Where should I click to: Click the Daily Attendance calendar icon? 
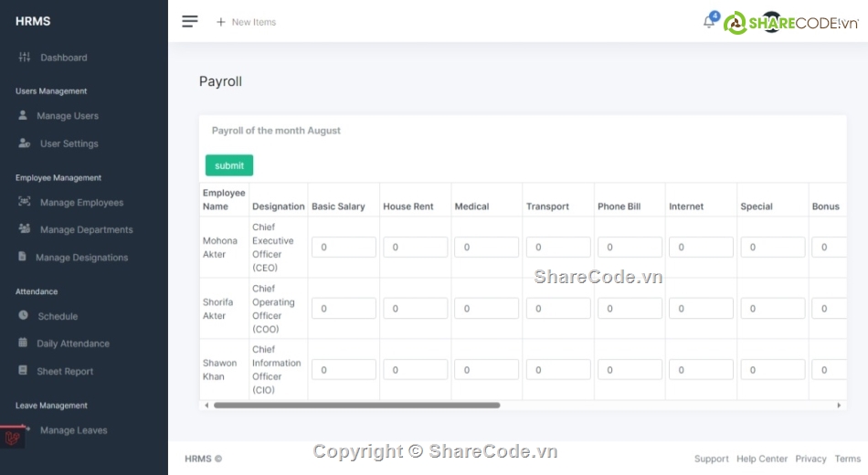24,343
